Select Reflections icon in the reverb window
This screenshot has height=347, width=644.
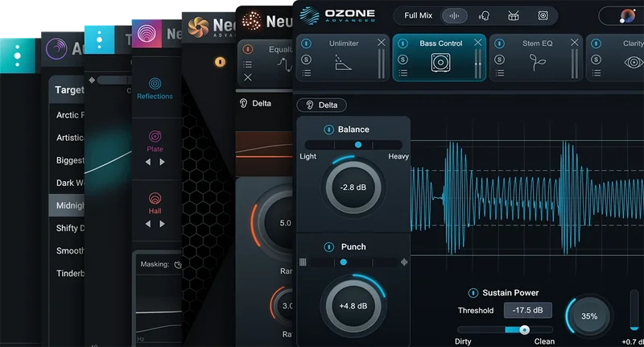click(x=155, y=84)
